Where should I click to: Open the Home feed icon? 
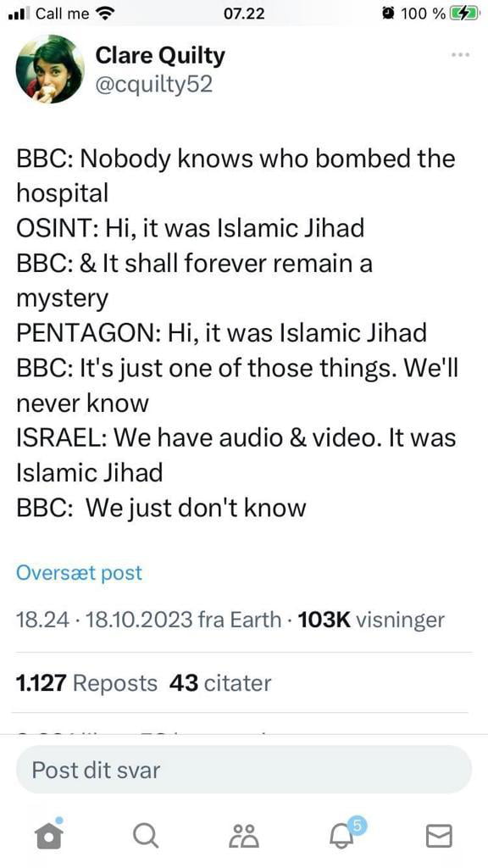(x=48, y=834)
